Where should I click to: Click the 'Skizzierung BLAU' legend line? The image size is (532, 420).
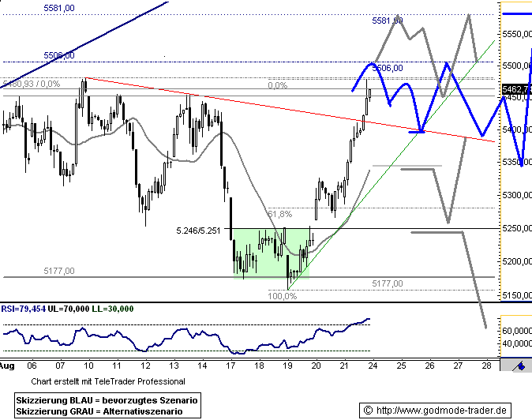pyautogui.click(x=106, y=400)
